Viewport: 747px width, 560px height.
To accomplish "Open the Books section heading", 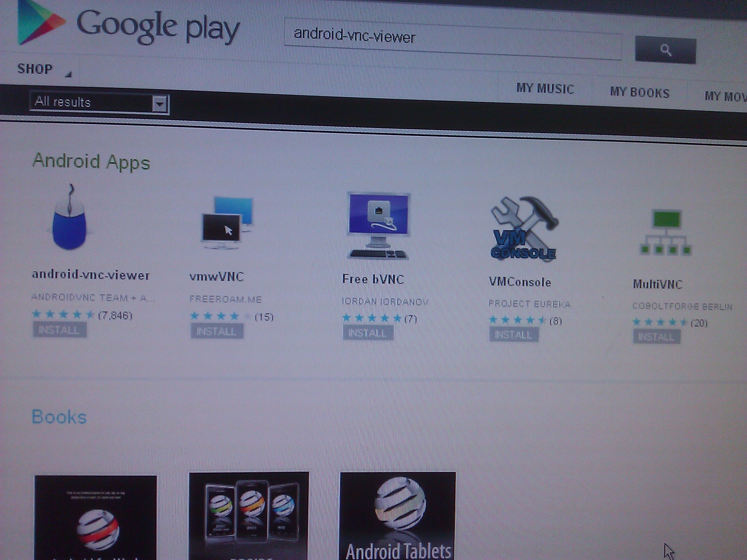I will [59, 417].
